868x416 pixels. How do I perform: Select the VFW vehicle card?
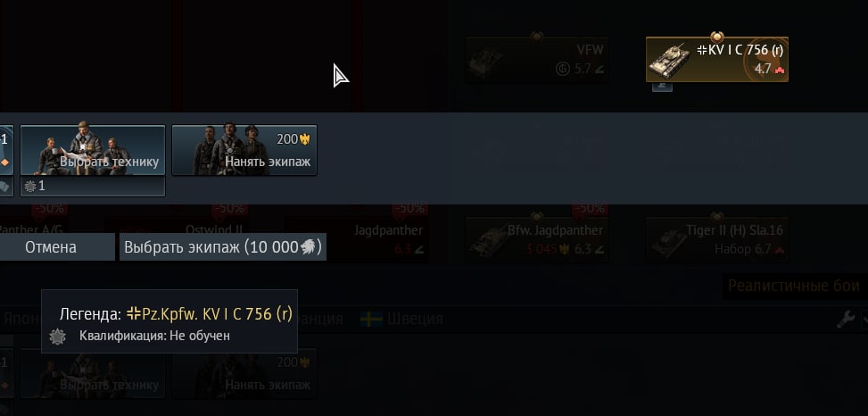pyautogui.click(x=536, y=60)
